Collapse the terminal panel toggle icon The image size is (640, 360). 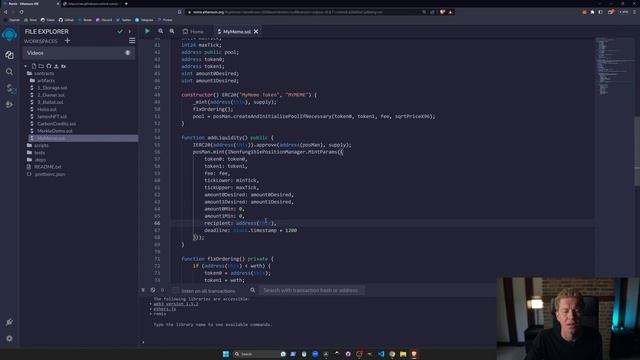click(x=143, y=290)
